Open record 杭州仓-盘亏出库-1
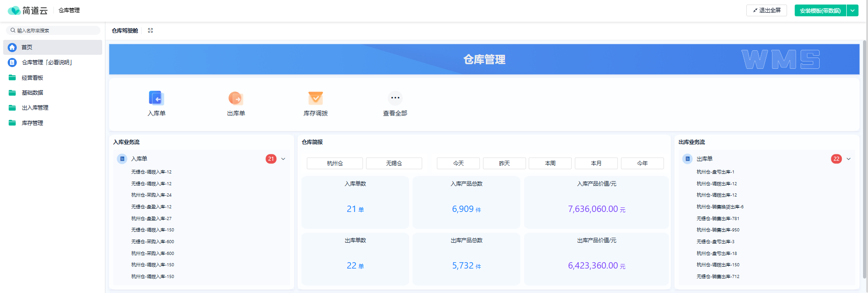This screenshot has height=293, width=868. (715, 172)
